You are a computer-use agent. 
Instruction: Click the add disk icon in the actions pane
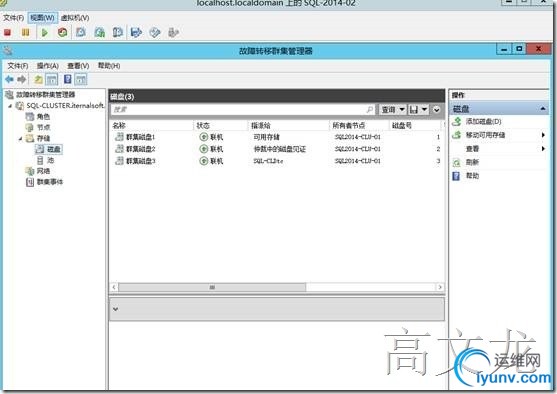[456, 122]
